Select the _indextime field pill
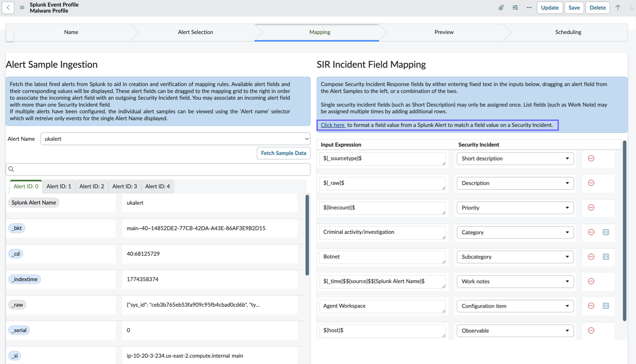 [x=25, y=279]
